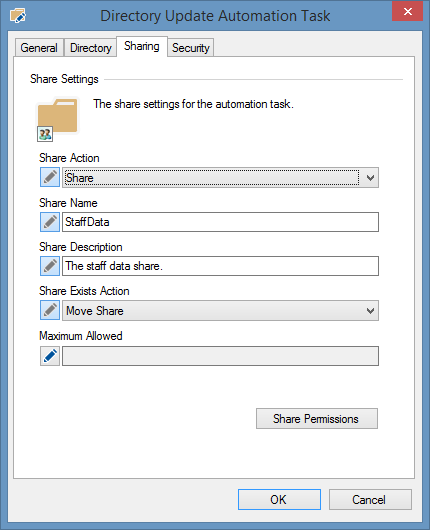The image size is (430, 530).
Task: Click the pencil icon beside Share Action
Action: (50, 177)
